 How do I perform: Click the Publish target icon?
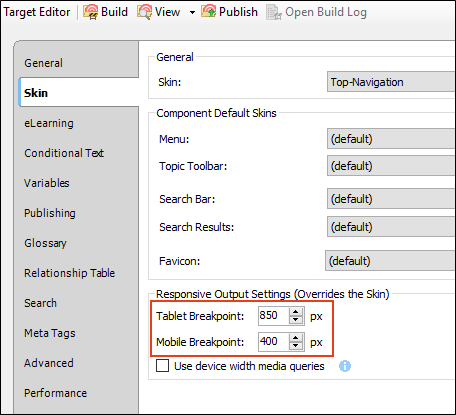click(x=209, y=12)
